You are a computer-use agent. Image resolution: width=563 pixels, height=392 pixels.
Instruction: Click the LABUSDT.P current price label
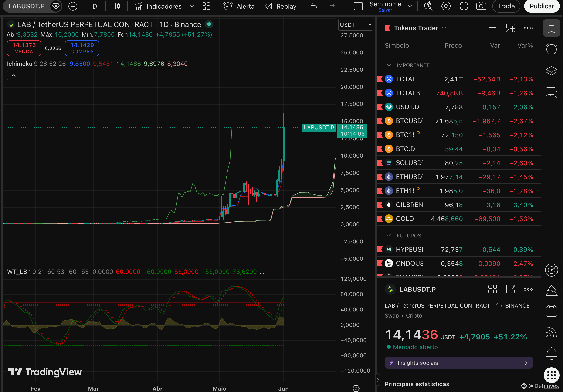click(x=319, y=128)
